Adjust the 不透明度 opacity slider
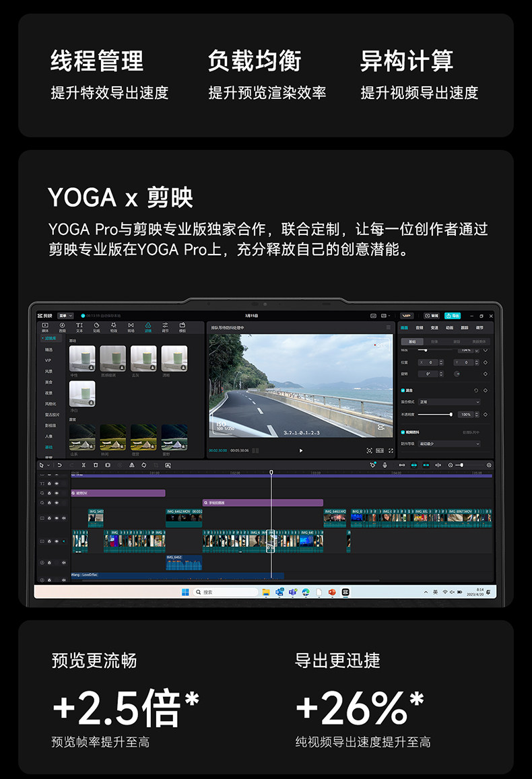Viewport: 532px width, 779px height. (434, 414)
